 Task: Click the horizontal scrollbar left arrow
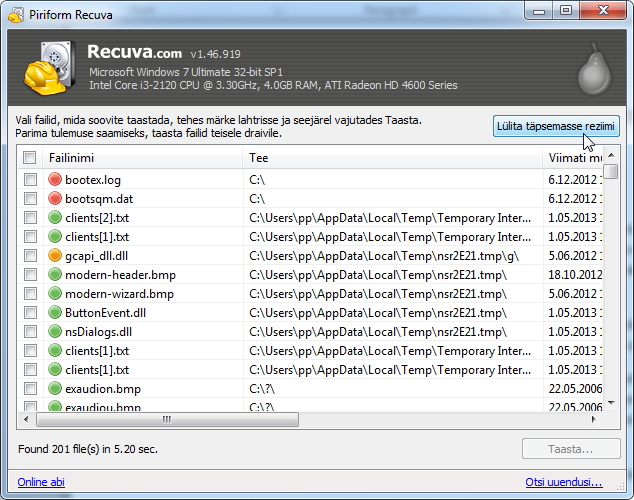point(26,420)
